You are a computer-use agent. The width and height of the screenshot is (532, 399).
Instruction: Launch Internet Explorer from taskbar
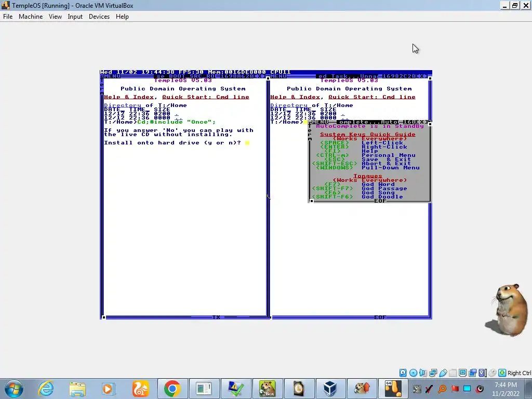click(46, 389)
